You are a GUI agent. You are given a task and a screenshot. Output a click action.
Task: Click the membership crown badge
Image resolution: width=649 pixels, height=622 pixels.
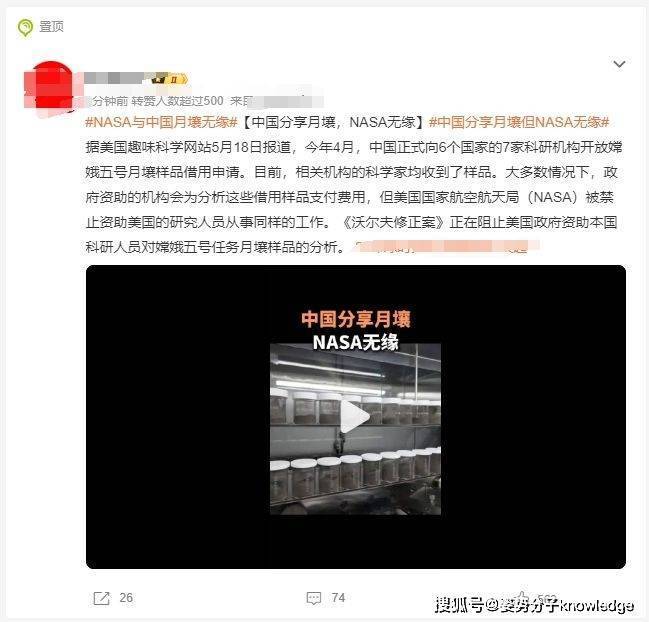(x=171, y=79)
